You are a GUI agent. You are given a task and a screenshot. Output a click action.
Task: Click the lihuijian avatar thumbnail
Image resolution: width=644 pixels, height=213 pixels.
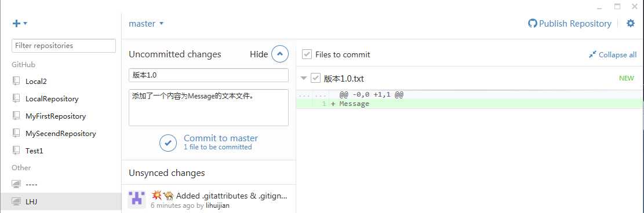(x=137, y=200)
